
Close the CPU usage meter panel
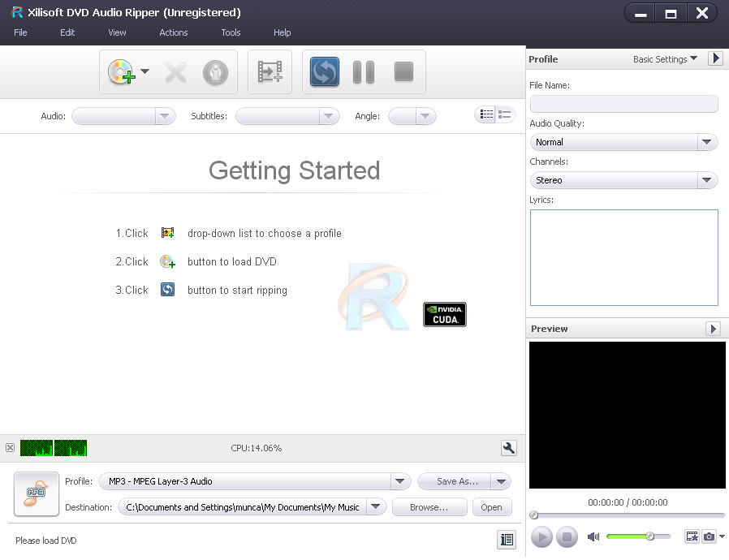click(x=9, y=448)
